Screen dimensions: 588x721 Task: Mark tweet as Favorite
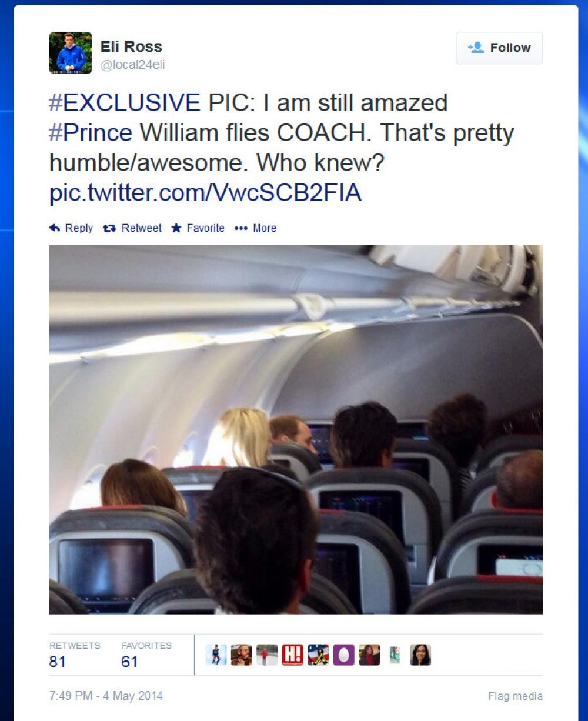(x=198, y=228)
